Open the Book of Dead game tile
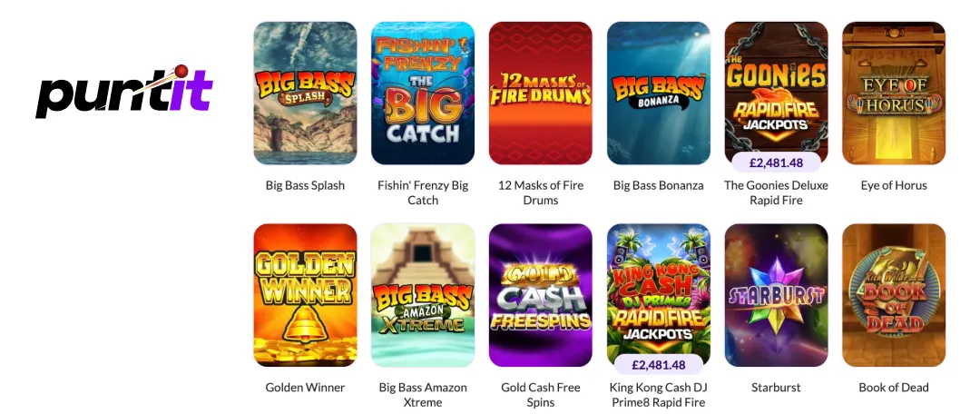 (894, 295)
